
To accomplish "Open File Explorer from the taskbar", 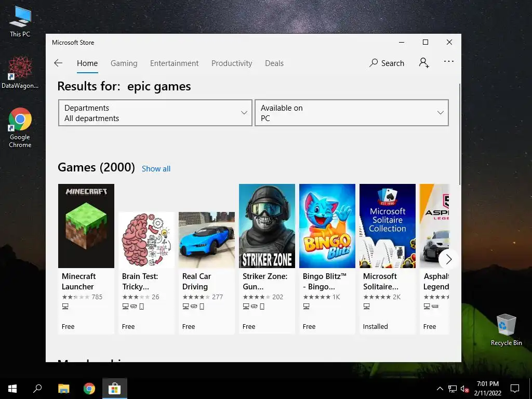I will (x=63, y=389).
